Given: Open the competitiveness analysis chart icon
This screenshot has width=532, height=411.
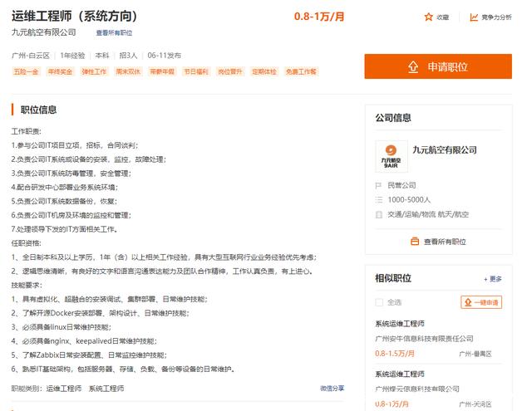Looking at the screenshot, I should click(474, 17).
